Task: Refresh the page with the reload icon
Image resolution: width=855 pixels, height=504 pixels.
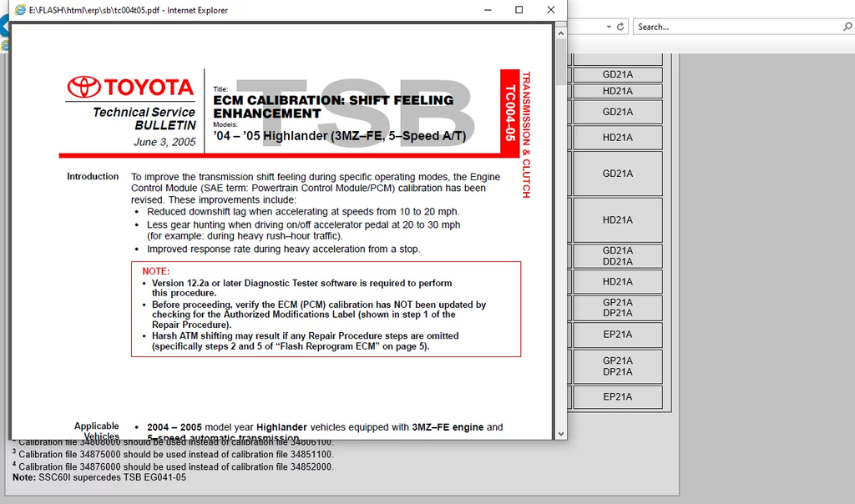Action: point(620,27)
